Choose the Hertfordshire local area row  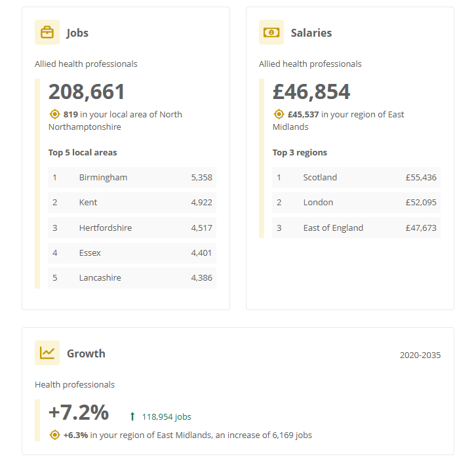point(132,228)
